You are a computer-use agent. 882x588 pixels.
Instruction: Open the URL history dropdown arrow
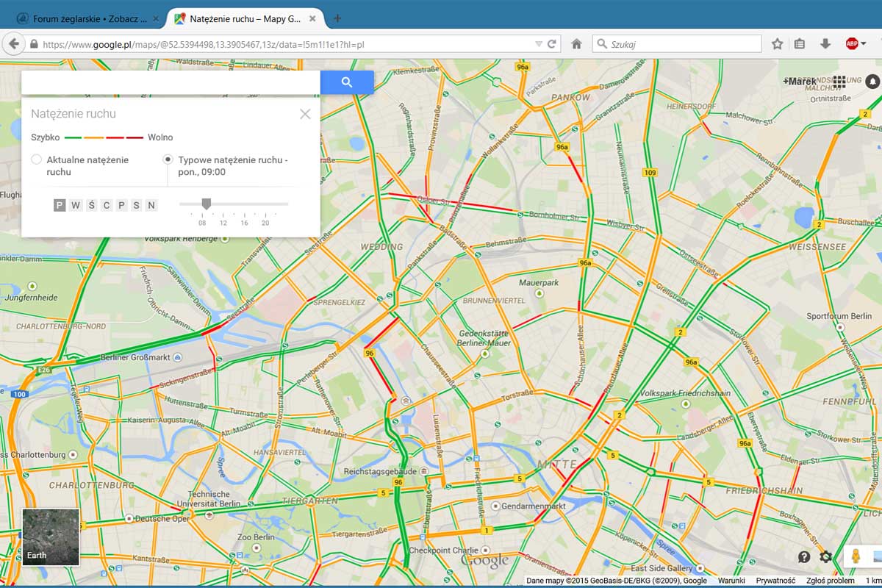(x=539, y=44)
